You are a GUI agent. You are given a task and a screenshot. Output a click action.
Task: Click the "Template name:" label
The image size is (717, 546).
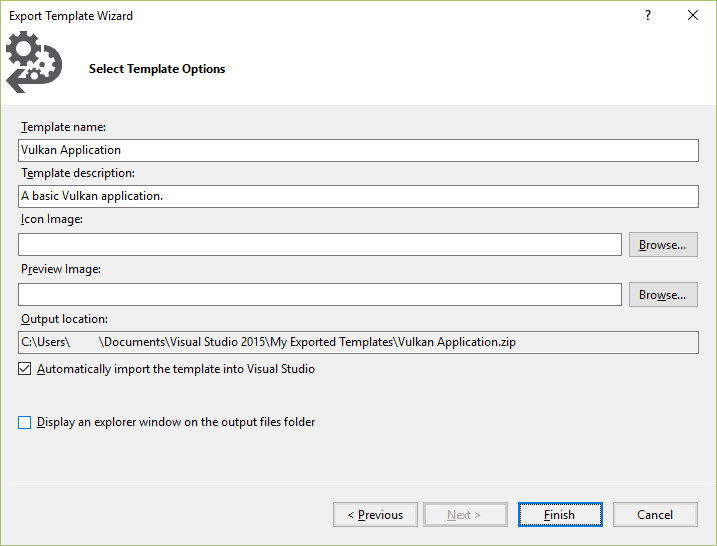tap(63, 127)
